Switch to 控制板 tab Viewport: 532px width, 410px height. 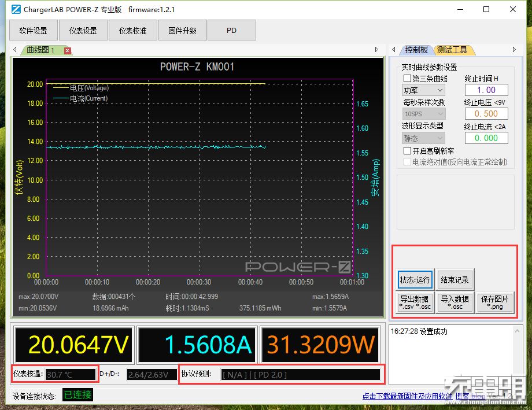coord(416,50)
